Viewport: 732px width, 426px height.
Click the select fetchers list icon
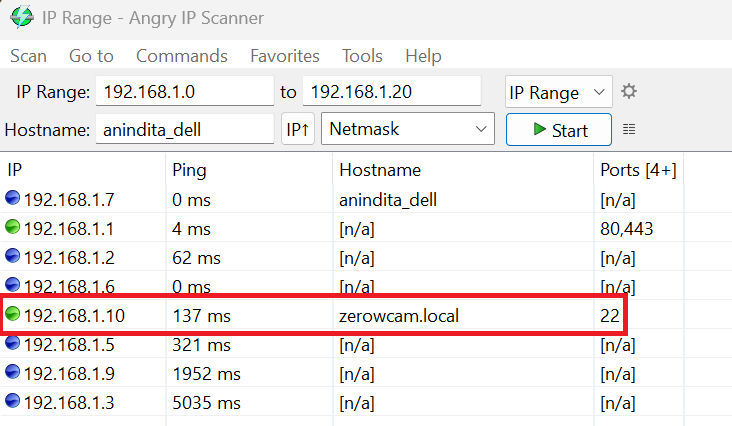click(629, 129)
